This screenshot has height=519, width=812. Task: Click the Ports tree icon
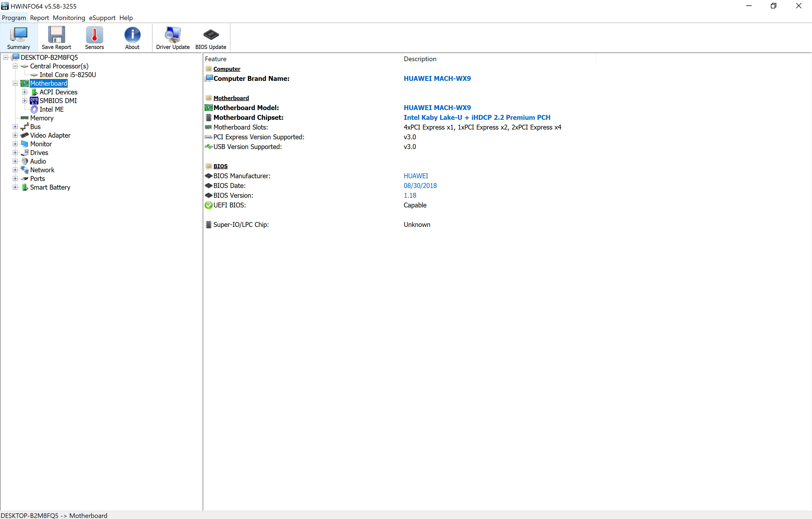[x=25, y=178]
